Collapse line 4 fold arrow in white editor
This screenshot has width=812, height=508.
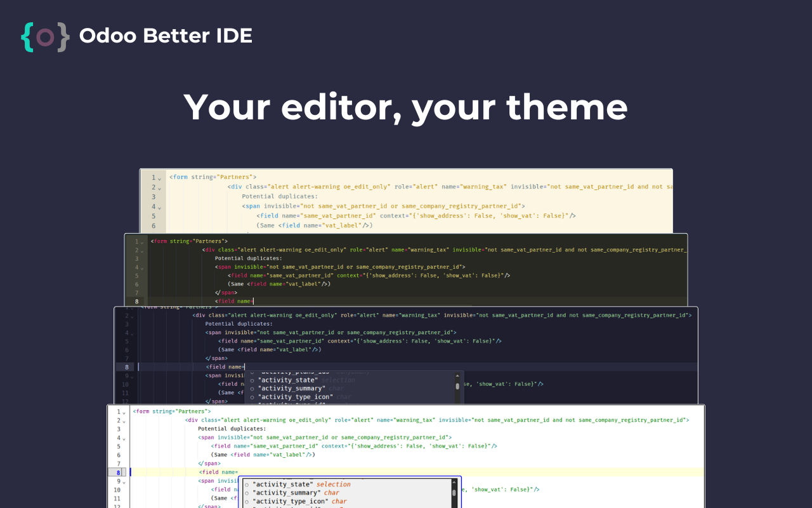[x=124, y=438]
